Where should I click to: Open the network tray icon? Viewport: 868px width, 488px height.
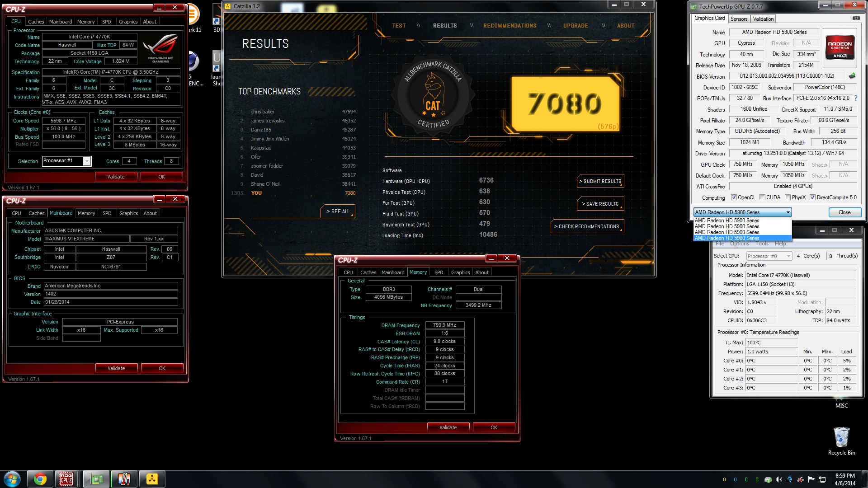(822, 479)
